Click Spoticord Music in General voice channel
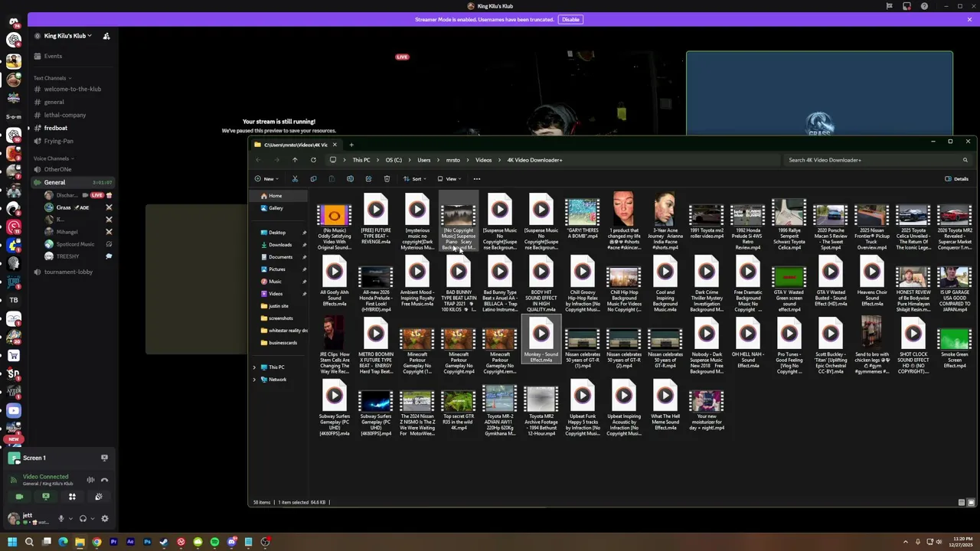Image resolution: width=980 pixels, height=551 pixels. click(x=75, y=244)
